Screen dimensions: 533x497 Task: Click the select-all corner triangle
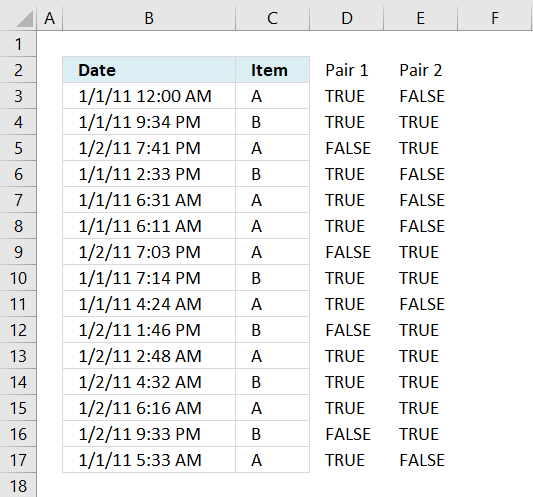point(25,18)
